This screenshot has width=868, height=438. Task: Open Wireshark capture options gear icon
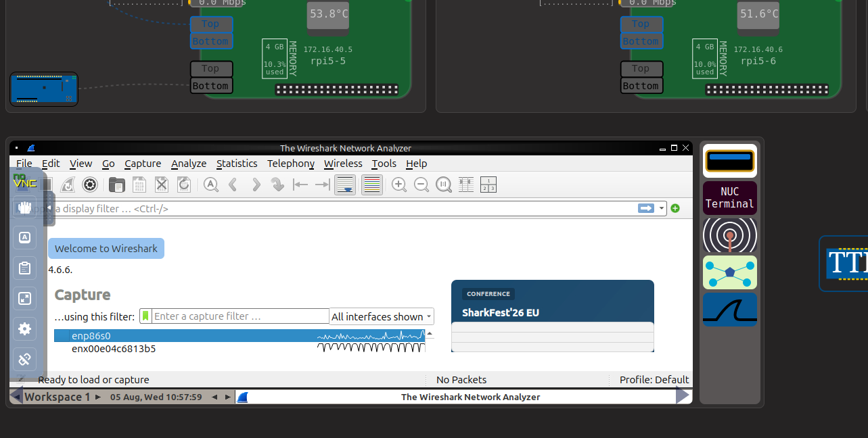click(x=90, y=185)
